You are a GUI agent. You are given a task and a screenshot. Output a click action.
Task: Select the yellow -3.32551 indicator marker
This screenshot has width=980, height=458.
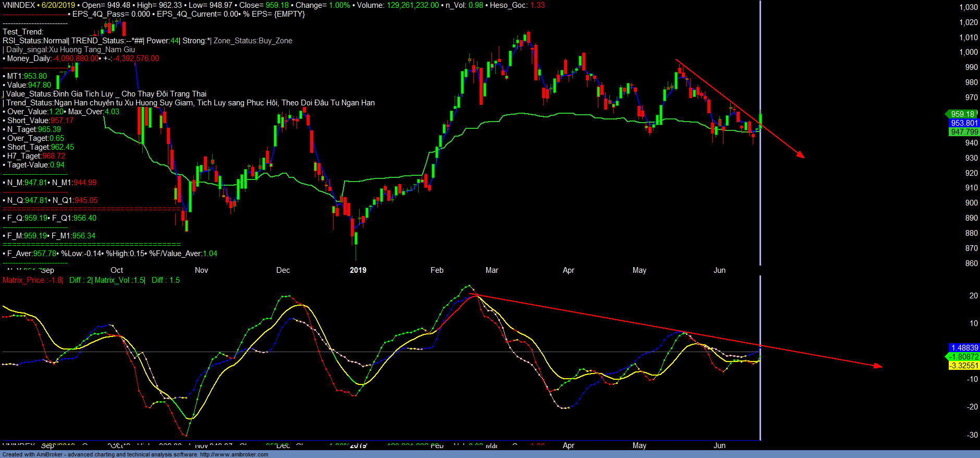click(964, 366)
